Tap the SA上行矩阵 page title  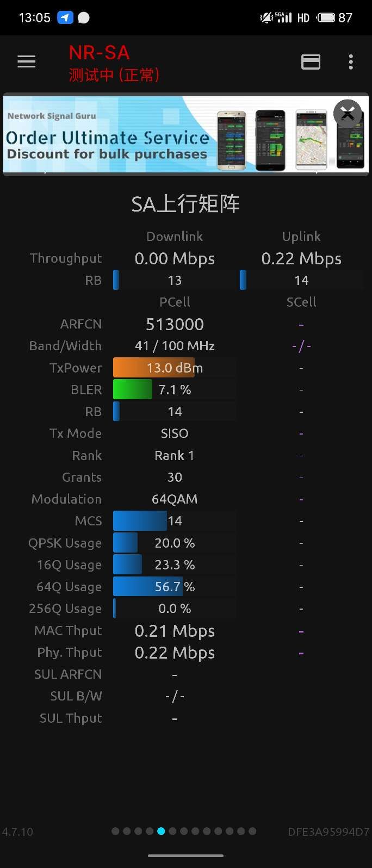[x=185, y=203]
